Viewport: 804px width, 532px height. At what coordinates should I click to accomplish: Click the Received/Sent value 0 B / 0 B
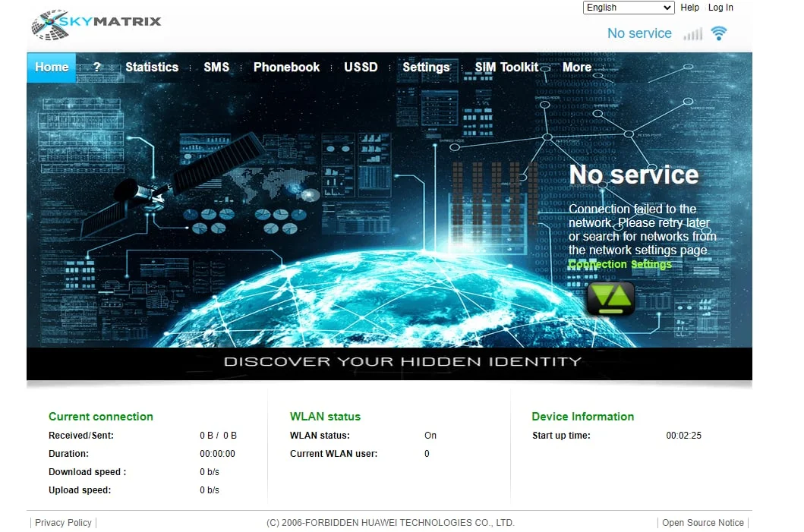coord(218,436)
